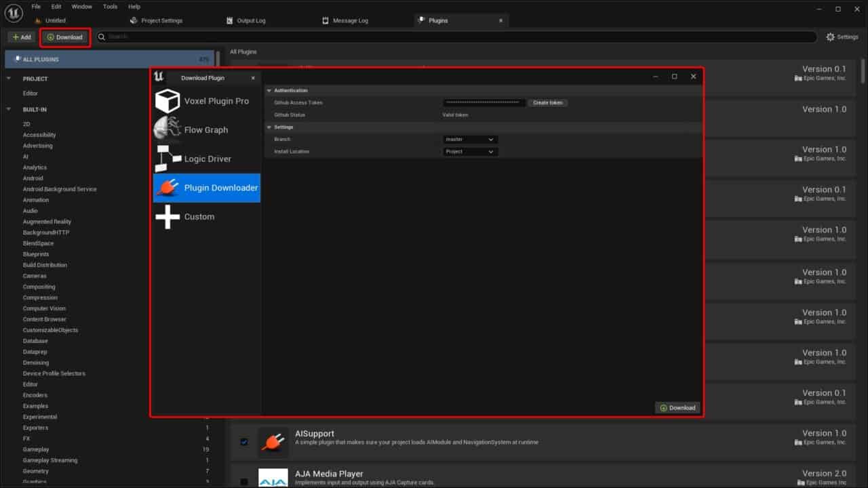Select ALL PLUGINS category
The height and width of the screenshot is (488, 868).
click(110, 60)
